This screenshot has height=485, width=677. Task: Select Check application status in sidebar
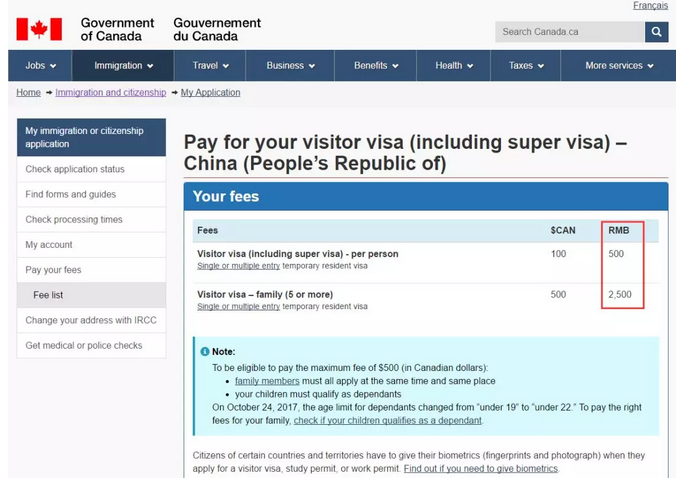75,170
